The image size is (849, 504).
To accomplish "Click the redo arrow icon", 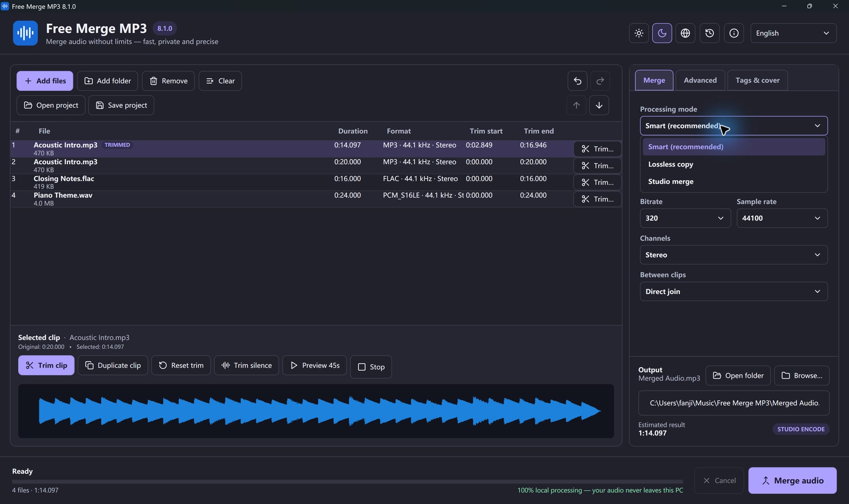I will [600, 81].
